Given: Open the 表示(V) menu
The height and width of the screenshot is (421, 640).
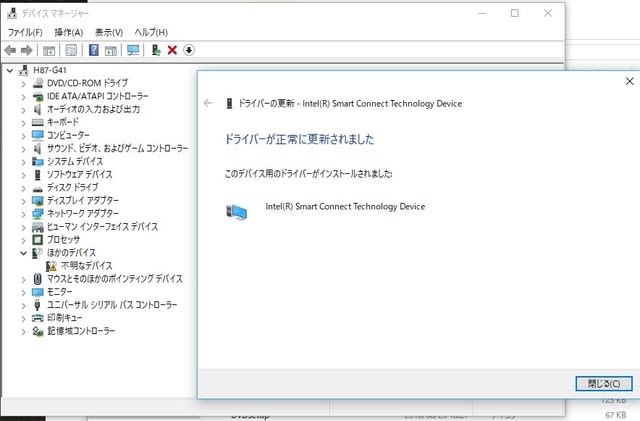Looking at the screenshot, I should tap(109, 32).
